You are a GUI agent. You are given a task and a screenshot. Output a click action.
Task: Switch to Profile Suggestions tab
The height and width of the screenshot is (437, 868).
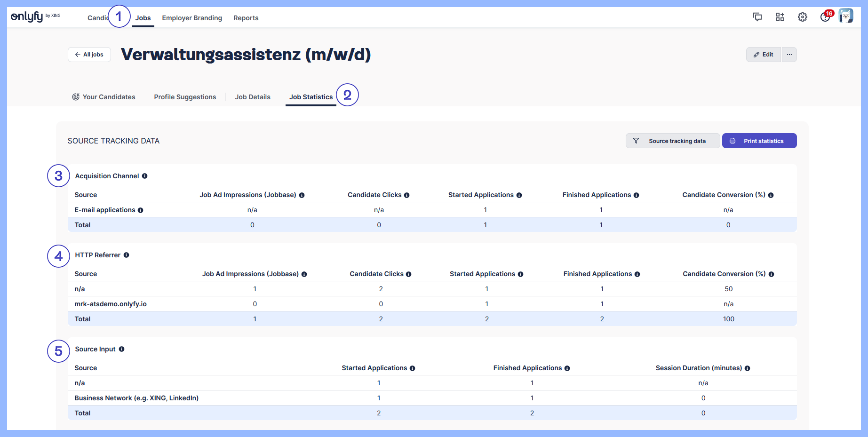pos(185,97)
